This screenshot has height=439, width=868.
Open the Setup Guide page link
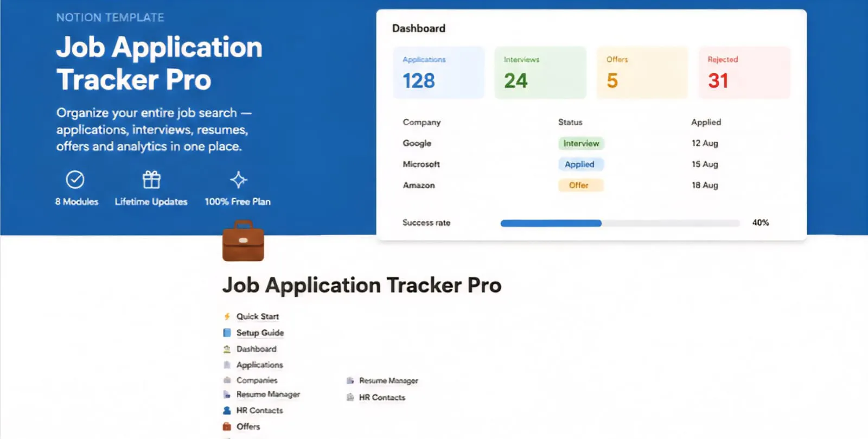(260, 333)
